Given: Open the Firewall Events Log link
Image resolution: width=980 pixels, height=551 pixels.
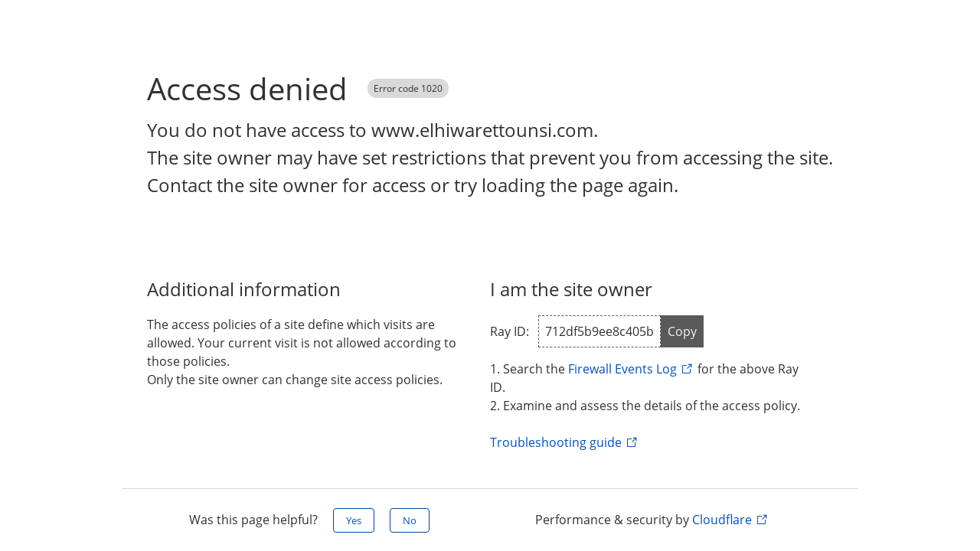Looking at the screenshot, I should [x=622, y=369].
